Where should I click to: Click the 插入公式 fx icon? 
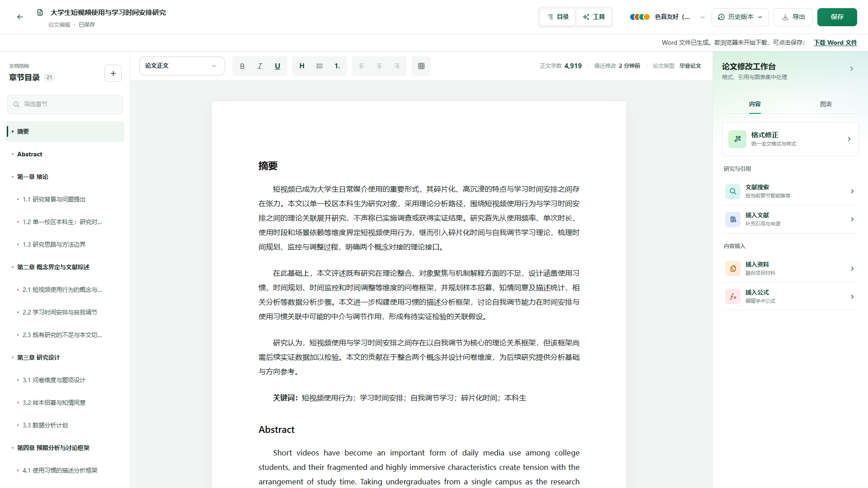coord(733,297)
